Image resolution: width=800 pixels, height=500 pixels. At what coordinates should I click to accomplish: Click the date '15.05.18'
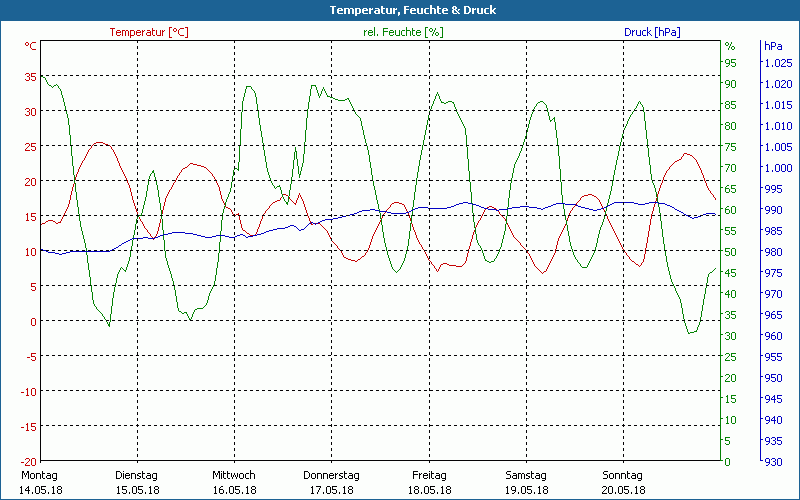tap(138, 490)
